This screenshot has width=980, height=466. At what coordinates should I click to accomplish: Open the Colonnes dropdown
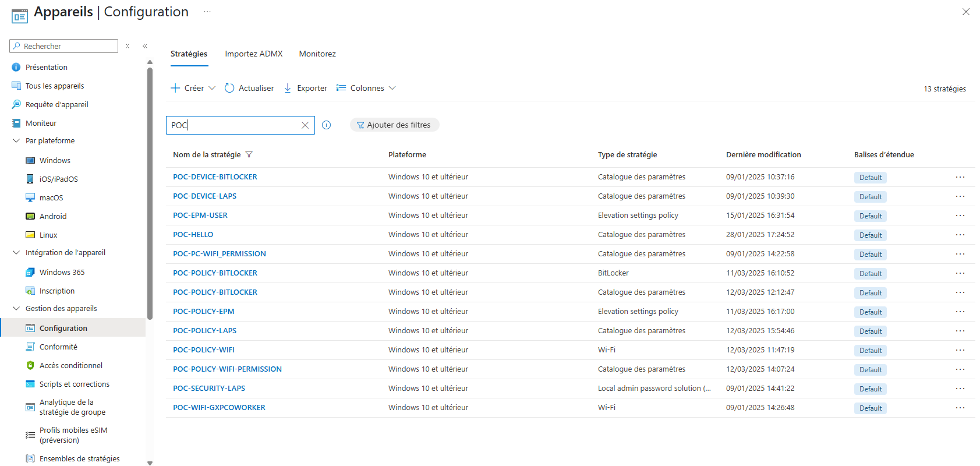[x=366, y=89]
